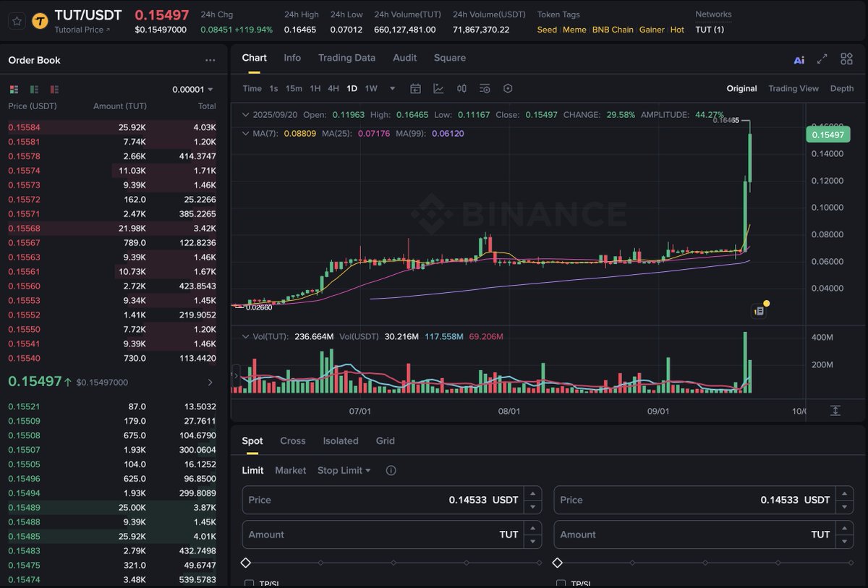Collapse the Vol(TUT) indicator row chevron
This screenshot has height=588, width=868.
[245, 336]
